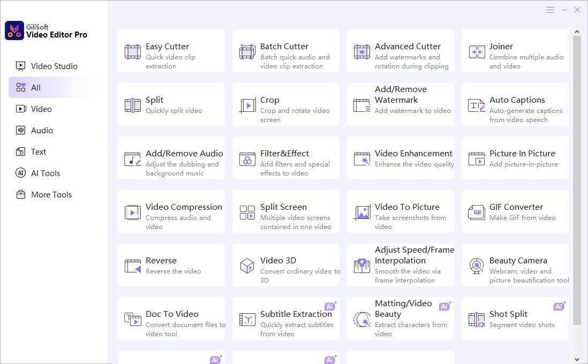Open the Video 3D cube icon
This screenshot has width=588, height=364.
[247, 266]
